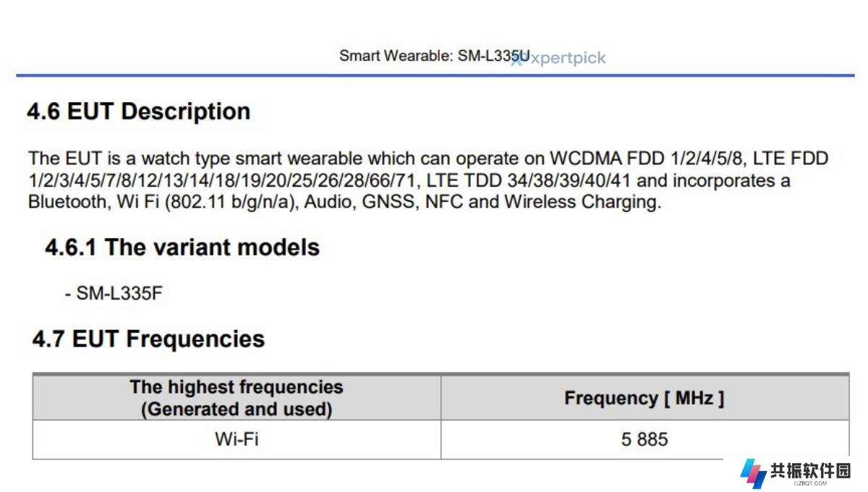Click the Xpertpick watermark logo

click(x=558, y=59)
